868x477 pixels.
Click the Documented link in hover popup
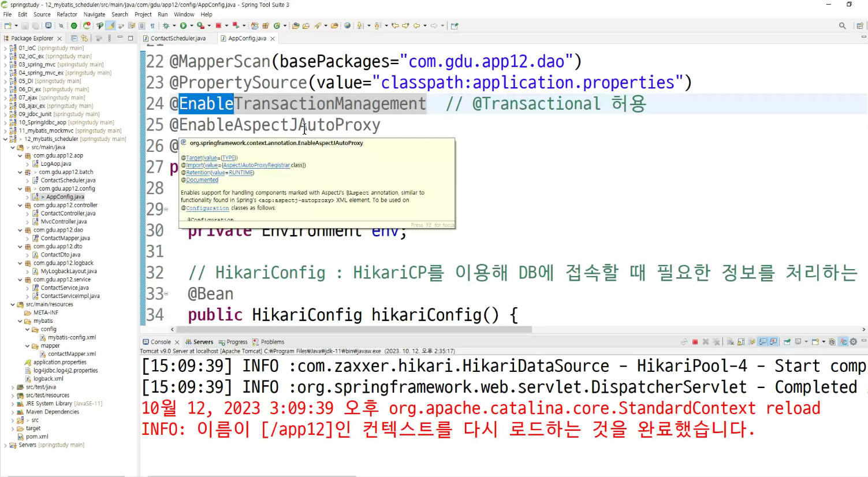coord(202,180)
